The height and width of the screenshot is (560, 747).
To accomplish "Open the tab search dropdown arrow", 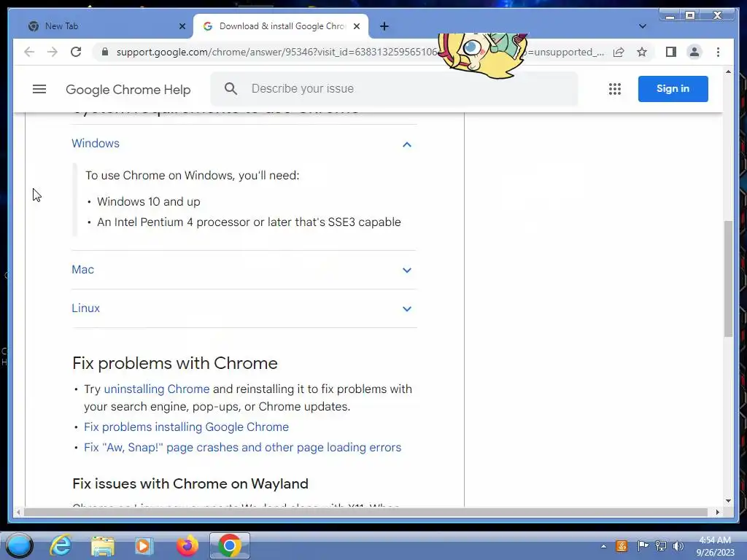I will [642, 26].
